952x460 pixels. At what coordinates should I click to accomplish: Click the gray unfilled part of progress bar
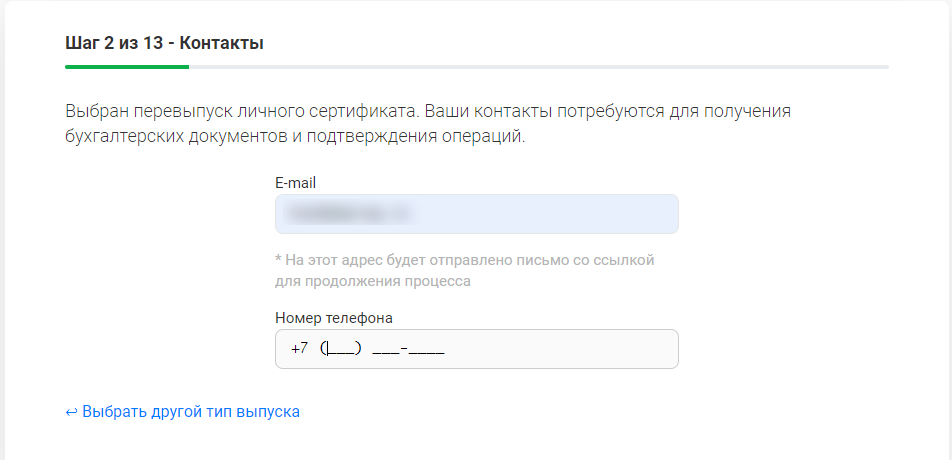(538, 67)
